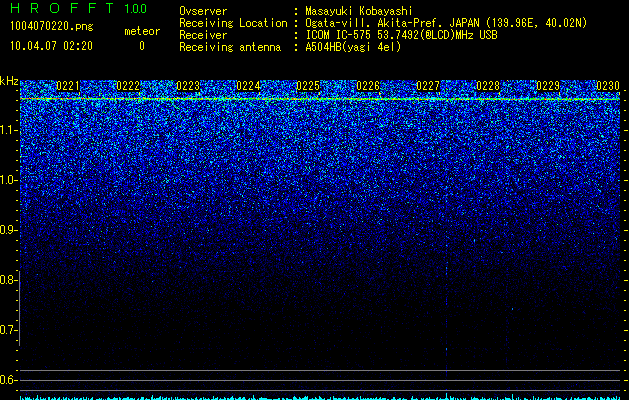Click the receiving location Ogata-vill. Akita-Pref. text
Viewport: 629px width, 400px height.
point(390,23)
